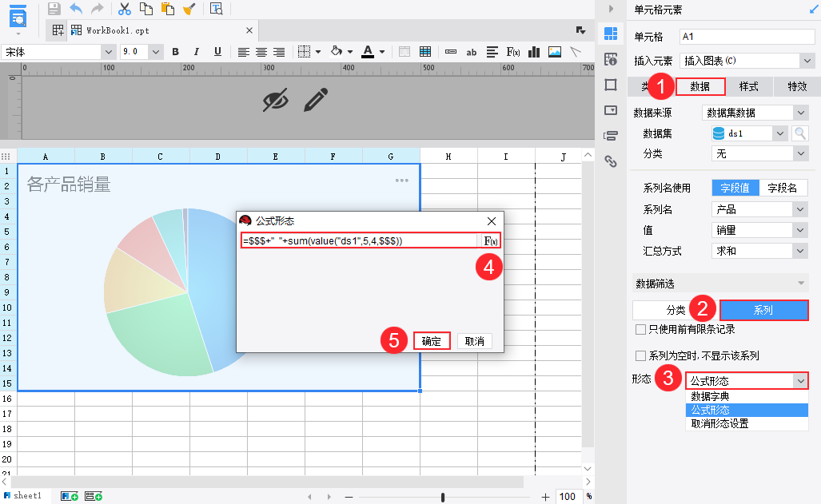Viewport: 821px width, 504px height.
Task: Switch to the 样式 tab
Action: pos(748,86)
